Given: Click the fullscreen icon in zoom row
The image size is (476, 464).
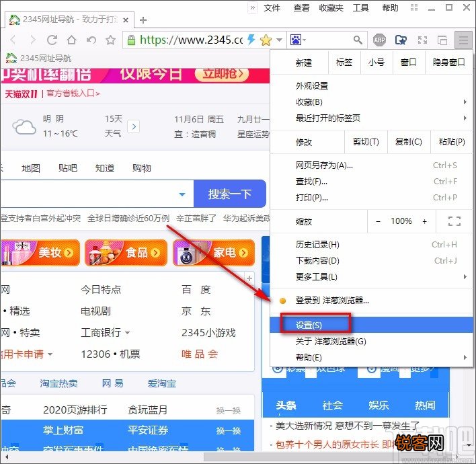Looking at the screenshot, I should 454,221.
